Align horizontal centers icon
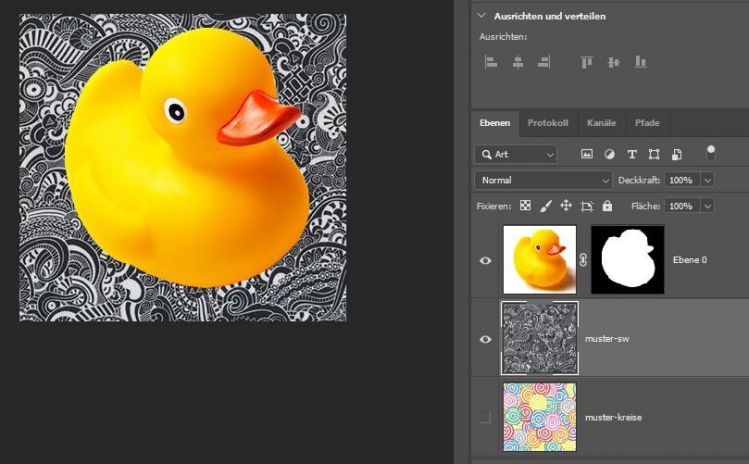The height and width of the screenshot is (464, 749). point(518,62)
